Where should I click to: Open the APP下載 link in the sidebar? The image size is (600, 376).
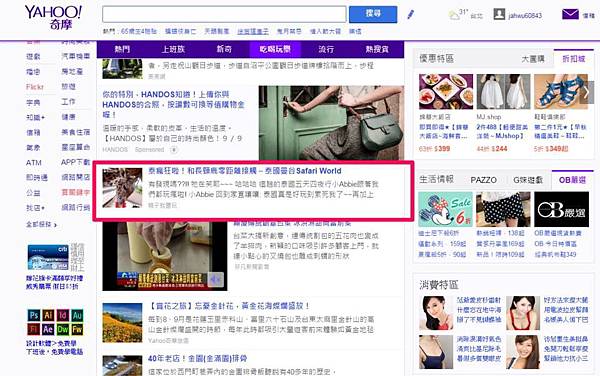point(75,162)
